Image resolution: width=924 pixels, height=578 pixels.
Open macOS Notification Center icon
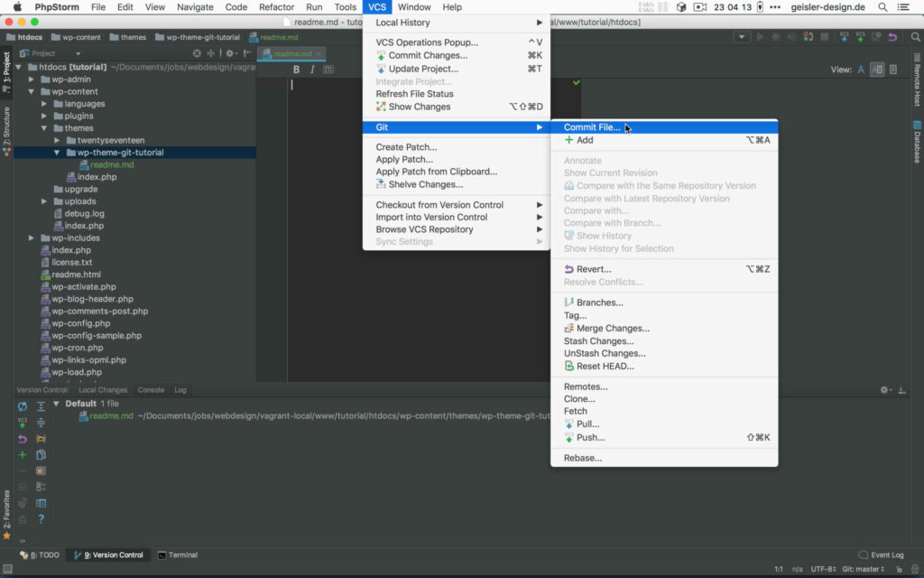point(903,7)
